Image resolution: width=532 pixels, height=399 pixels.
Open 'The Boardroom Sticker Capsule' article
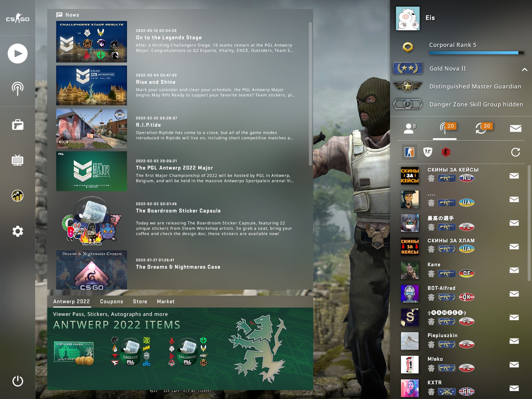click(178, 211)
